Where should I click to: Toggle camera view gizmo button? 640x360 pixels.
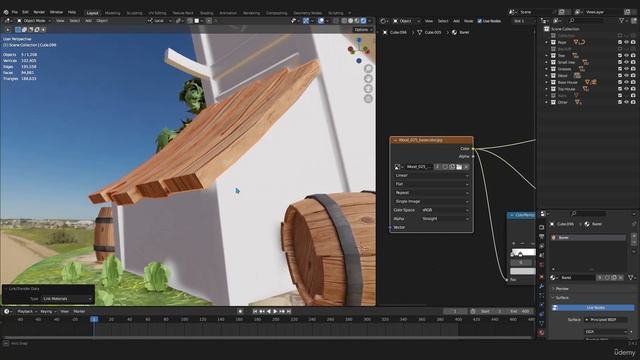(368, 89)
